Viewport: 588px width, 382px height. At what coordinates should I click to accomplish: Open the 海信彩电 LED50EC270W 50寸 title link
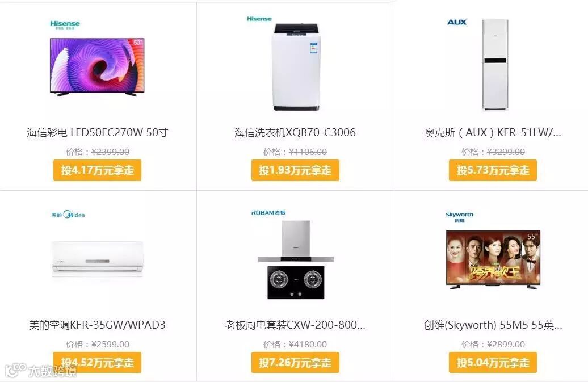pos(97,132)
